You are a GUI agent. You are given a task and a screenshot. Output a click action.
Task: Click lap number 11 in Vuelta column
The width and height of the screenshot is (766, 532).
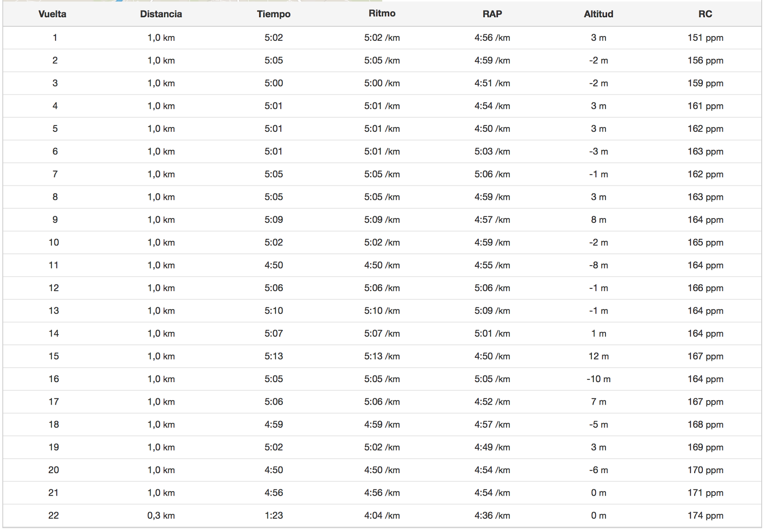(54, 265)
